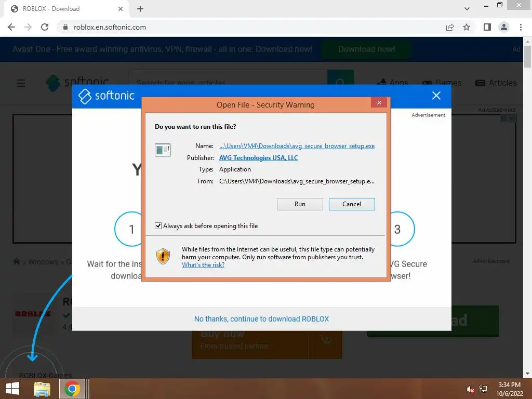This screenshot has height=399, width=532.
Task: Click the Avast One ad banner text
Action: [x=162, y=49]
